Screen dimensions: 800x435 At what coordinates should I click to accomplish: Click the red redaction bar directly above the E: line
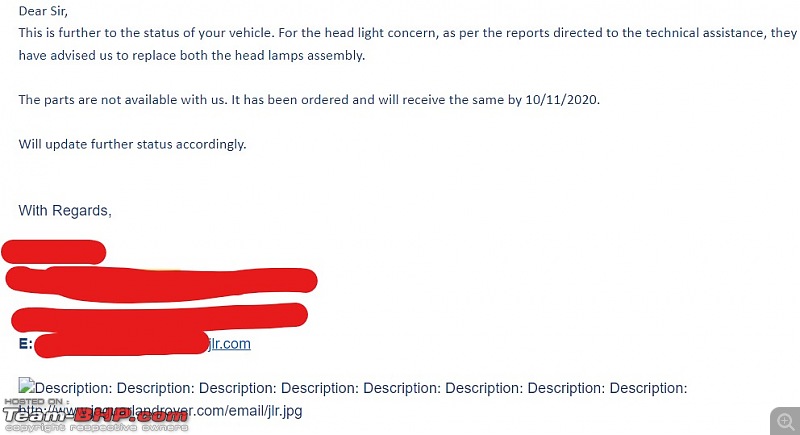point(159,318)
